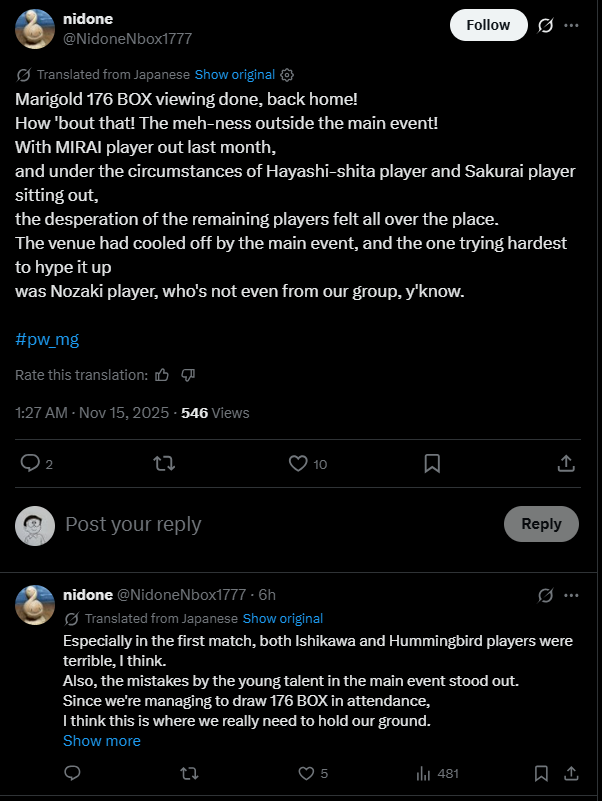Rate the translation thumbs down
Image resolution: width=602 pixels, height=801 pixels.
click(188, 375)
